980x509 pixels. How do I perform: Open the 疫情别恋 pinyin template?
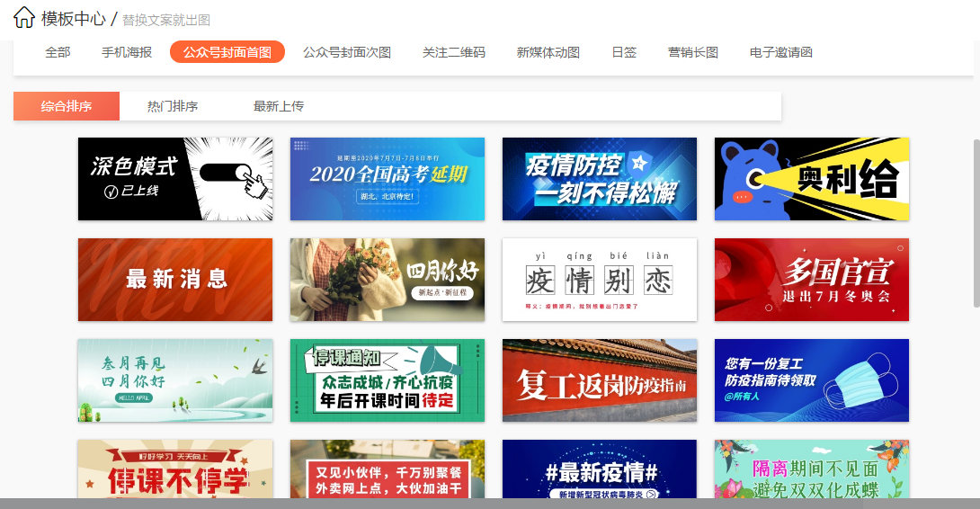coord(600,280)
